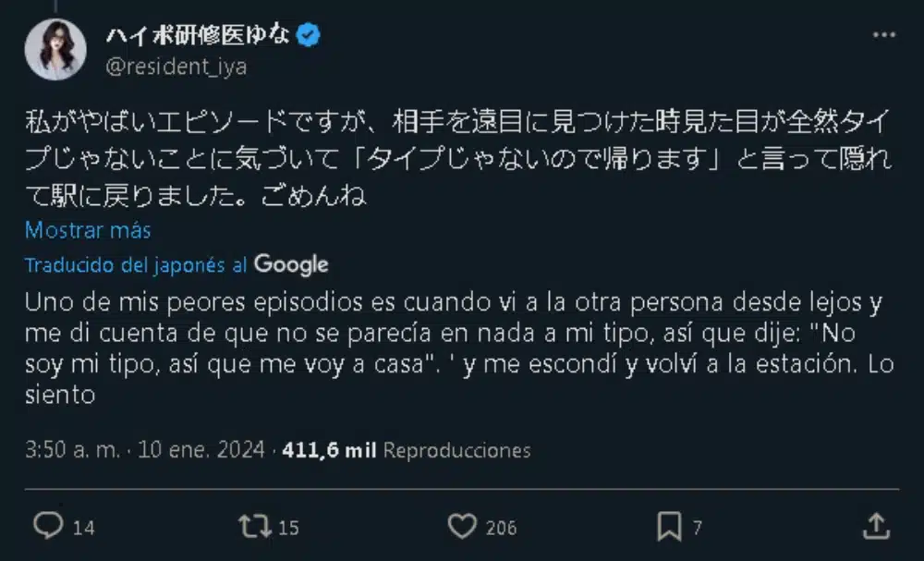Click the bookmark count 7

[x=698, y=528]
